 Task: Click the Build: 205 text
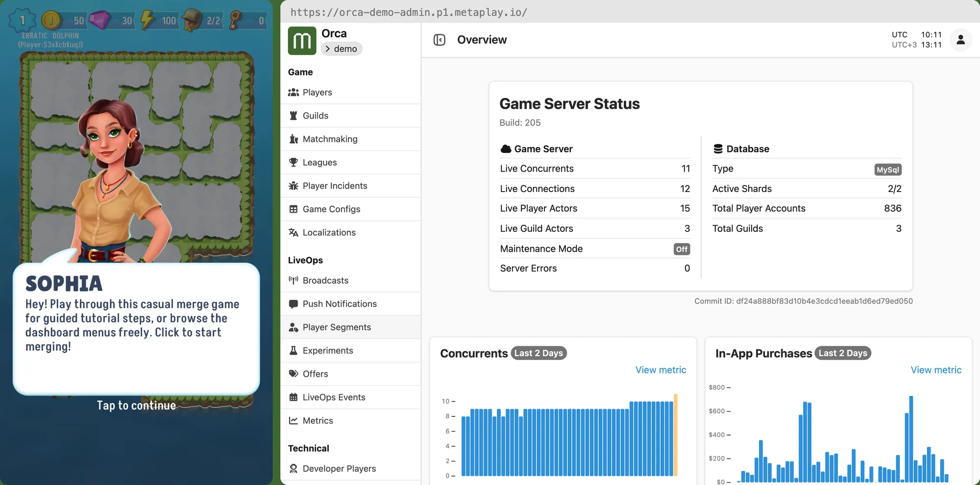520,122
